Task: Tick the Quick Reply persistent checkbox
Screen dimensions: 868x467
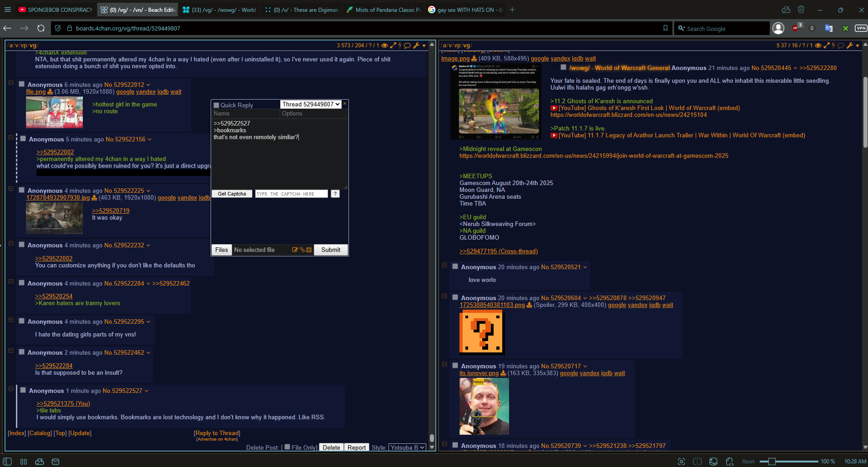Action: pyautogui.click(x=217, y=105)
